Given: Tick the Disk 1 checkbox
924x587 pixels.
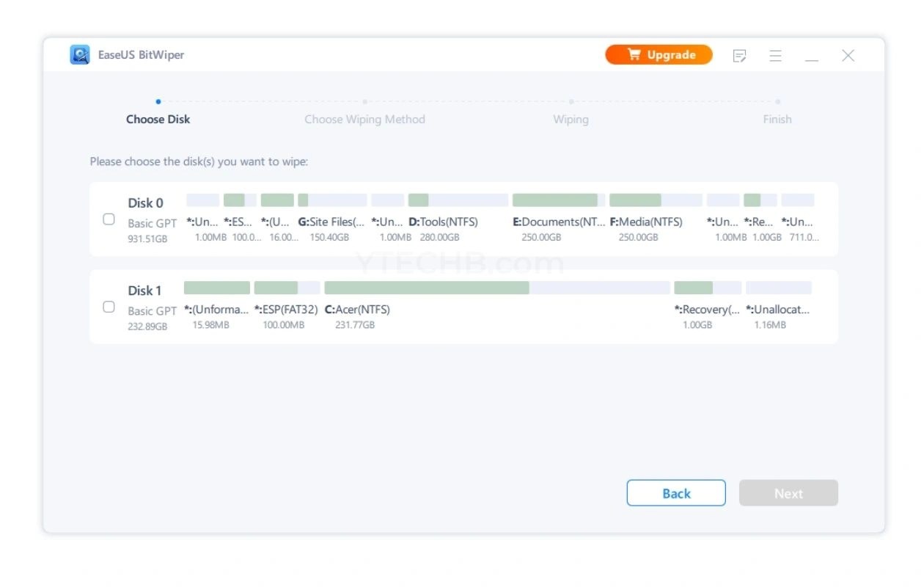Looking at the screenshot, I should 109,307.
